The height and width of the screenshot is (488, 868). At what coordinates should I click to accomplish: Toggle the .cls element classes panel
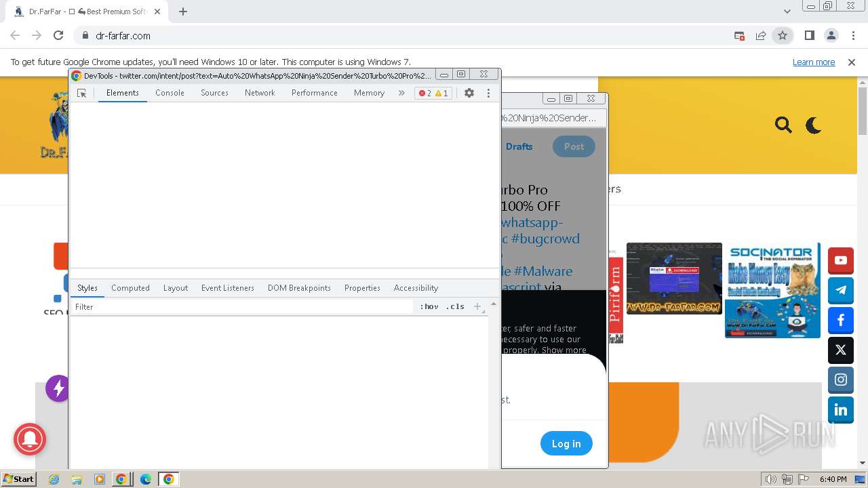[x=455, y=307]
